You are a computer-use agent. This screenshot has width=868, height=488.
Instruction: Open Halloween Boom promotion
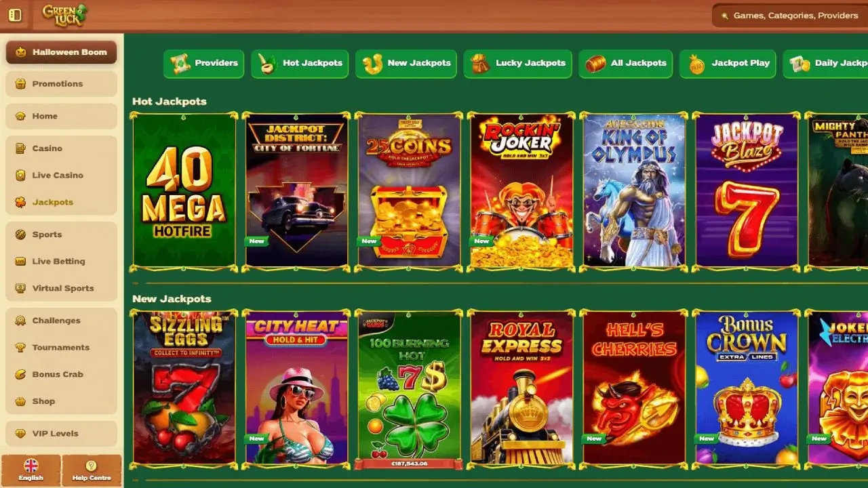point(61,52)
